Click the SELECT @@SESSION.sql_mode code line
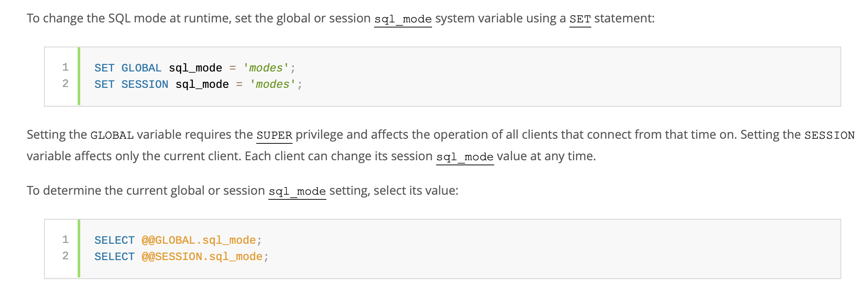Screen dimensions: 868x286 tap(182, 257)
